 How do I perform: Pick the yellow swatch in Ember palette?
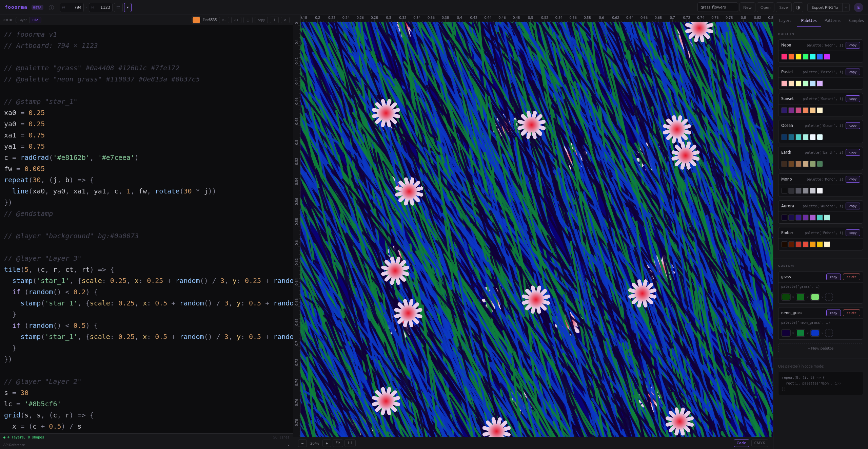coord(820,244)
